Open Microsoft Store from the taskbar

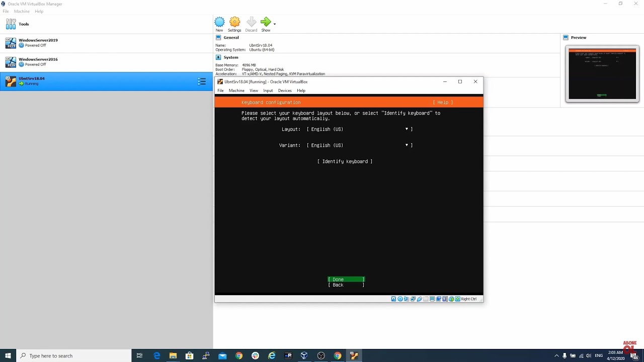(x=190, y=355)
